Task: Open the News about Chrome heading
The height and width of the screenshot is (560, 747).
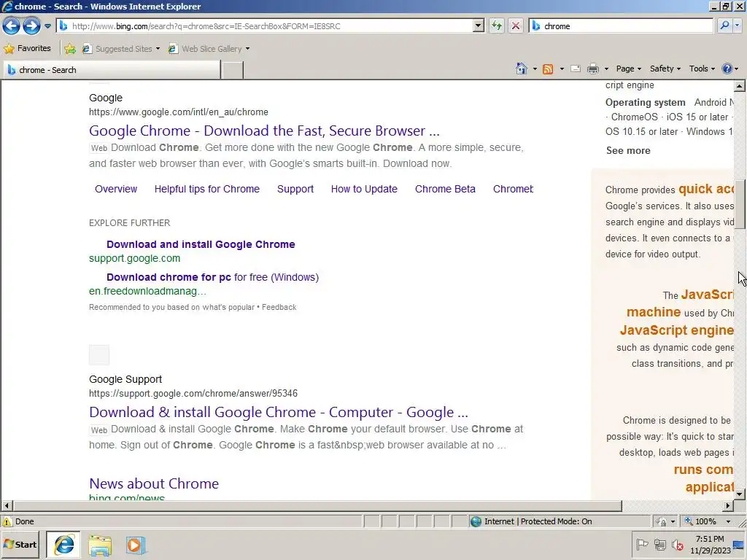Action: coord(154,483)
